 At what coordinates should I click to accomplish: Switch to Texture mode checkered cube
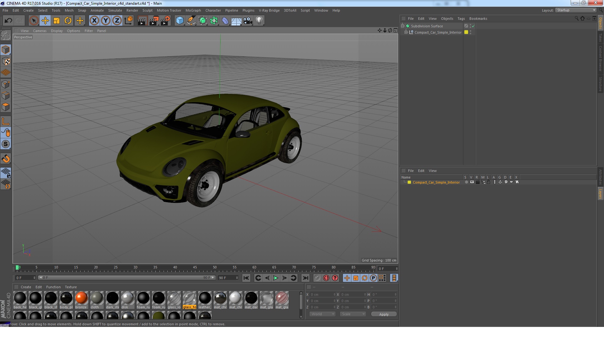(x=6, y=61)
